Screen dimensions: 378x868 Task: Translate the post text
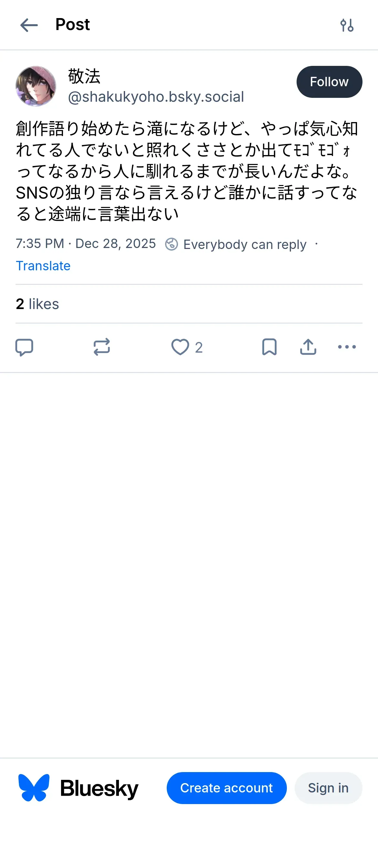(43, 266)
